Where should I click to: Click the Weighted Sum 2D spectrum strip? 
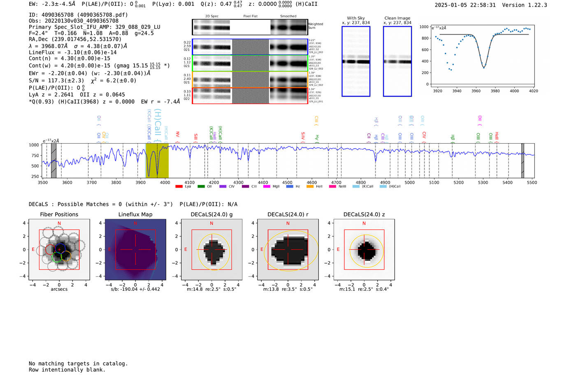250,27
